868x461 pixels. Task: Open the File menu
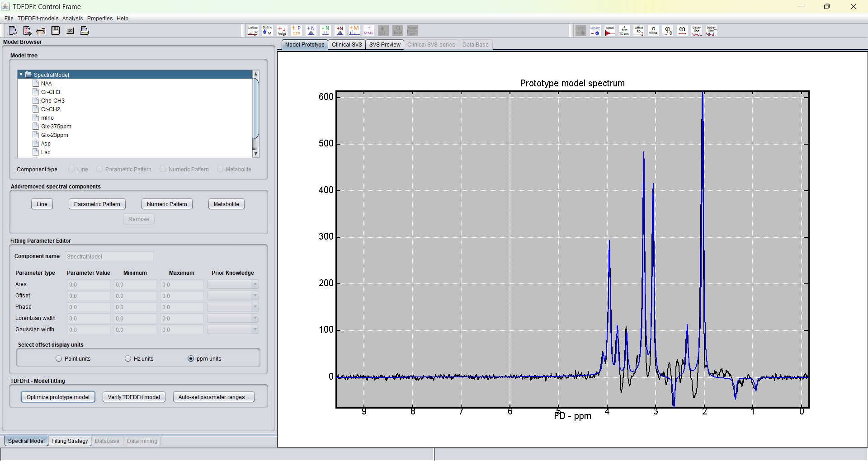(x=9, y=19)
